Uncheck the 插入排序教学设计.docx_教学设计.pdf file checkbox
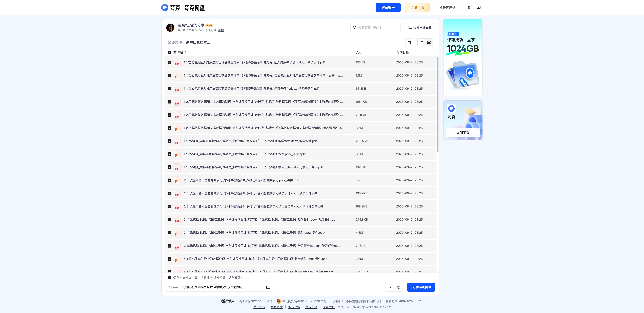Image resolution: width=644 pixels, height=313 pixels. tap(170, 62)
